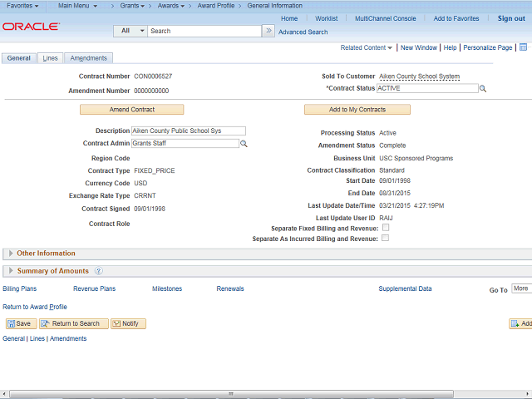Open the MultiChannel Console link
This screenshot has width=532, height=399.
coord(385,18)
